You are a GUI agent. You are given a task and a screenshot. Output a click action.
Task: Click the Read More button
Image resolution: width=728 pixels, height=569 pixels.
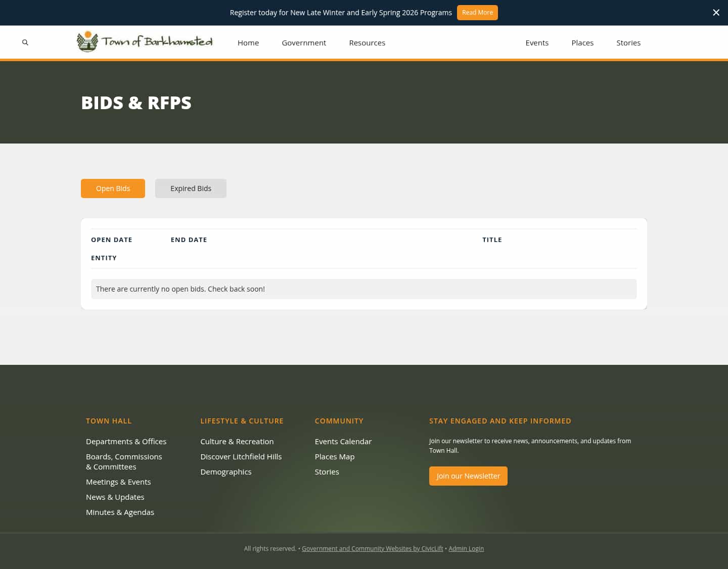tap(477, 12)
